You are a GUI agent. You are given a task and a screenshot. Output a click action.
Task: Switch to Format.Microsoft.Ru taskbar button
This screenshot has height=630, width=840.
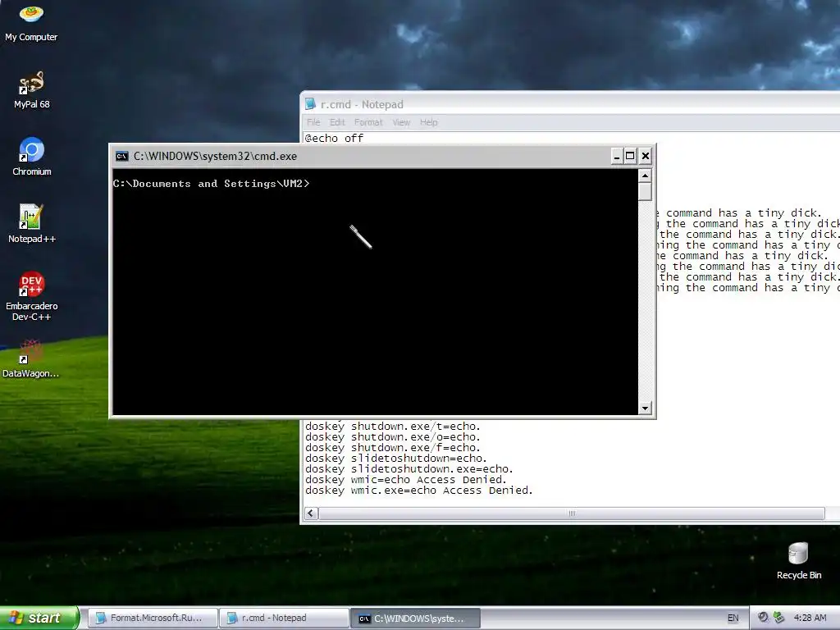coord(153,618)
